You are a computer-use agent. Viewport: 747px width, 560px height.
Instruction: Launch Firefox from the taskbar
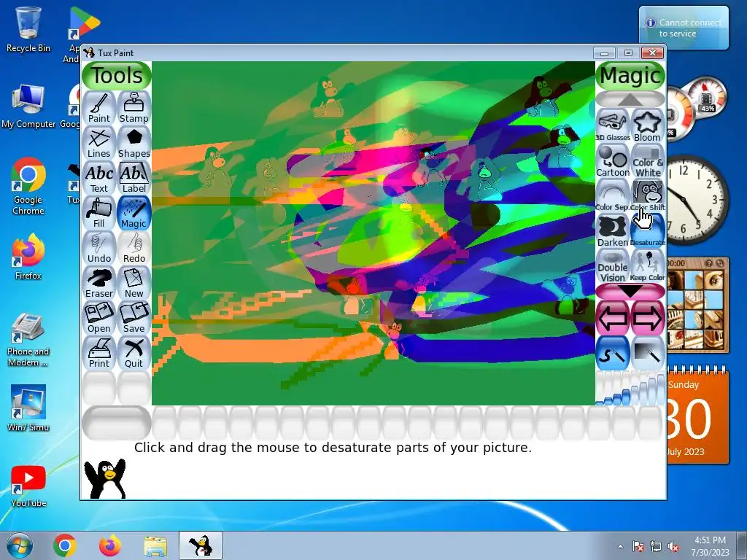coord(110,545)
